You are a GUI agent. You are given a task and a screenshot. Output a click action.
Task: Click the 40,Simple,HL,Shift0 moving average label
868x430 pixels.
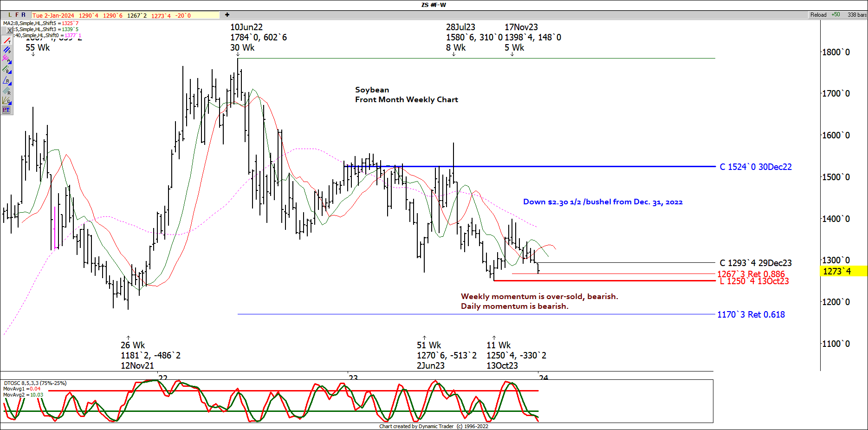pyautogui.click(x=47, y=35)
